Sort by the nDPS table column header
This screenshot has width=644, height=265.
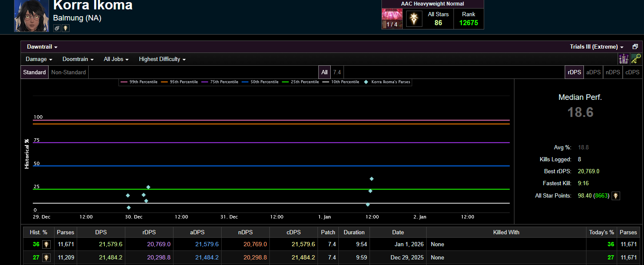[x=245, y=233]
